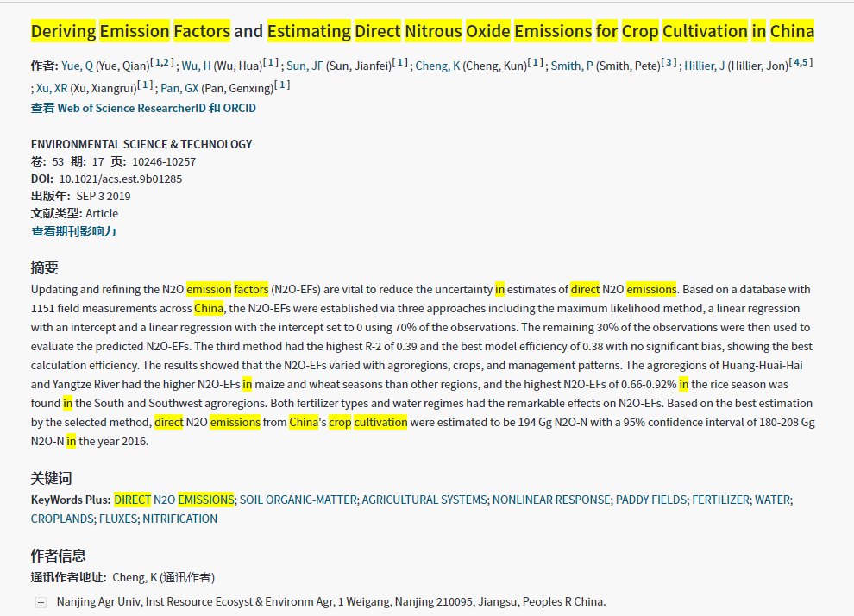Expand the Nanjing Agr Univ address entry
854x616 pixels.
pos(41,602)
